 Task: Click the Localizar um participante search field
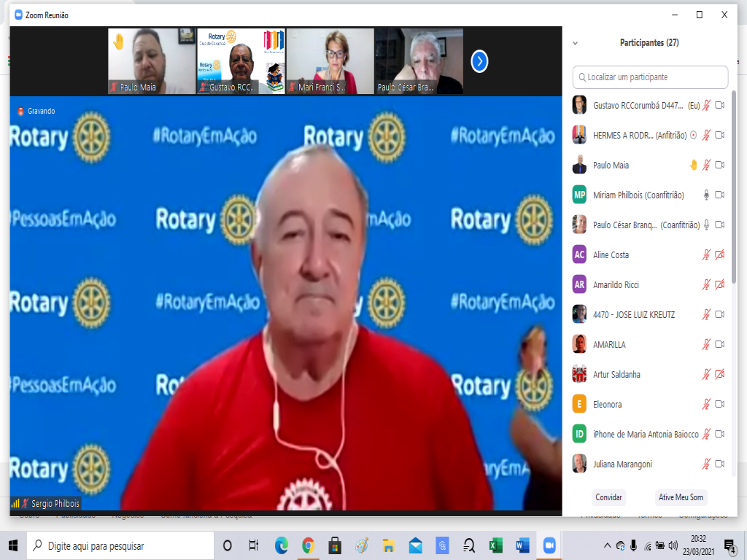coord(650,77)
